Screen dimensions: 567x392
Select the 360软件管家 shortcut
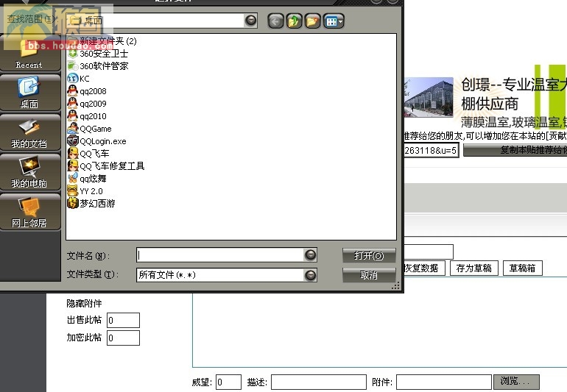(x=98, y=66)
